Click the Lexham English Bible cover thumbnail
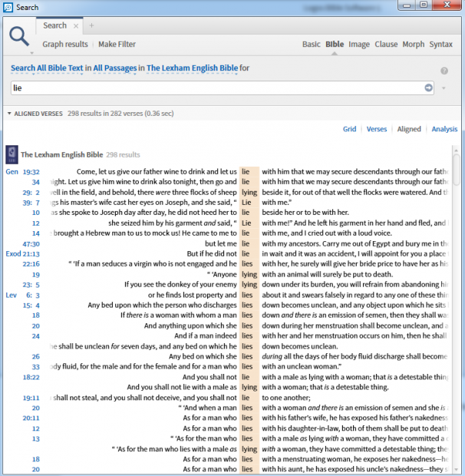This screenshot has height=476, width=465. pos(12,154)
